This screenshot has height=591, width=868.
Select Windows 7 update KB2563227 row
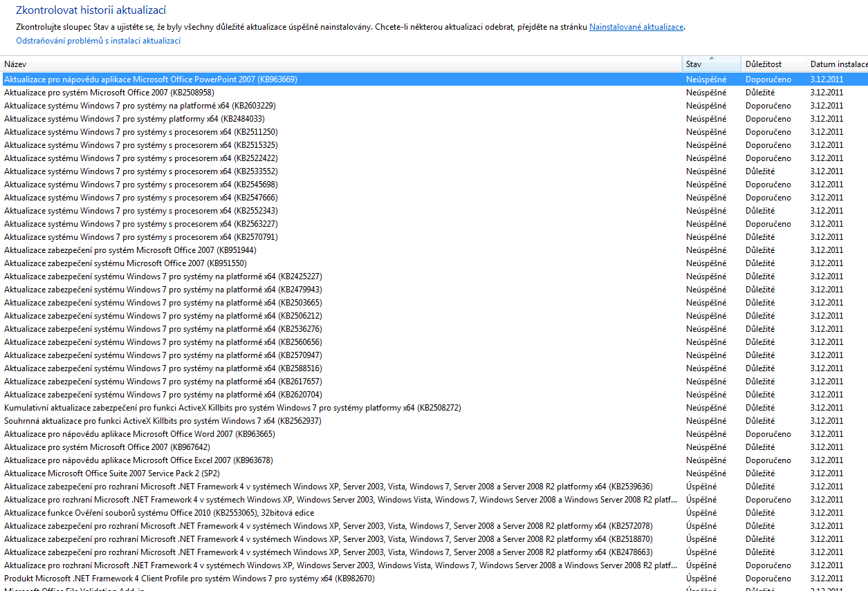point(434,224)
